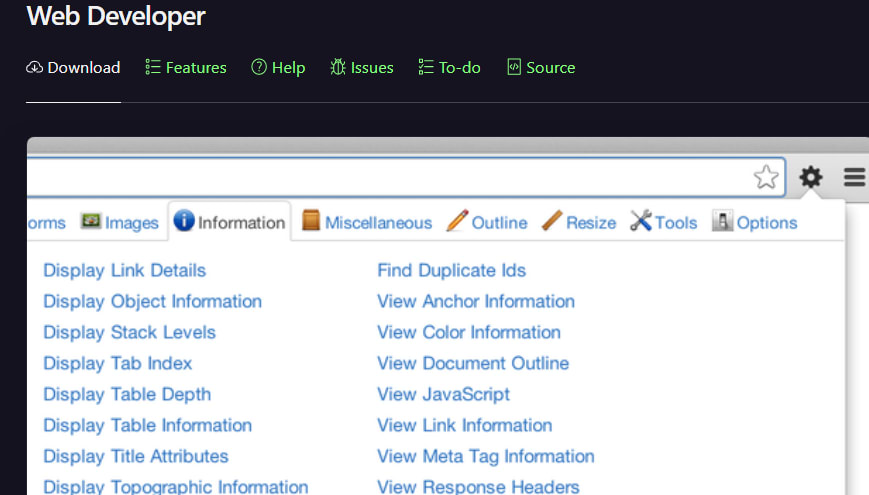869x495 pixels.
Task: Choose Display Object Information
Action: tap(152, 302)
